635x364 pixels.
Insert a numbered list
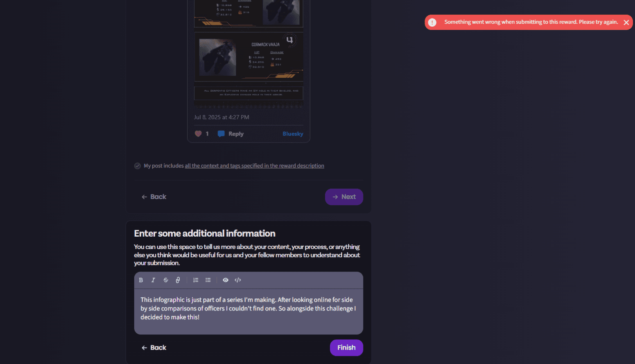click(196, 280)
